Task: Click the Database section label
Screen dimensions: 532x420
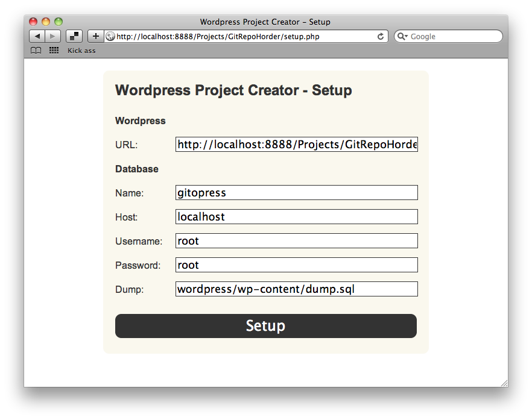Action: click(137, 169)
